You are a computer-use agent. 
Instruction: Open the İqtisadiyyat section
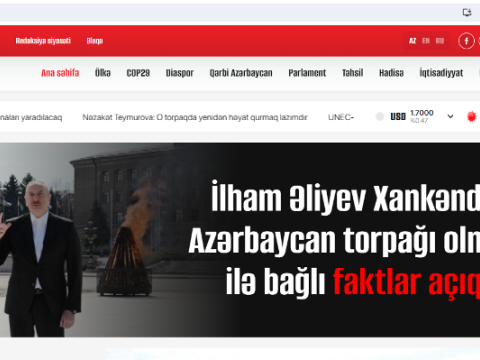441,73
